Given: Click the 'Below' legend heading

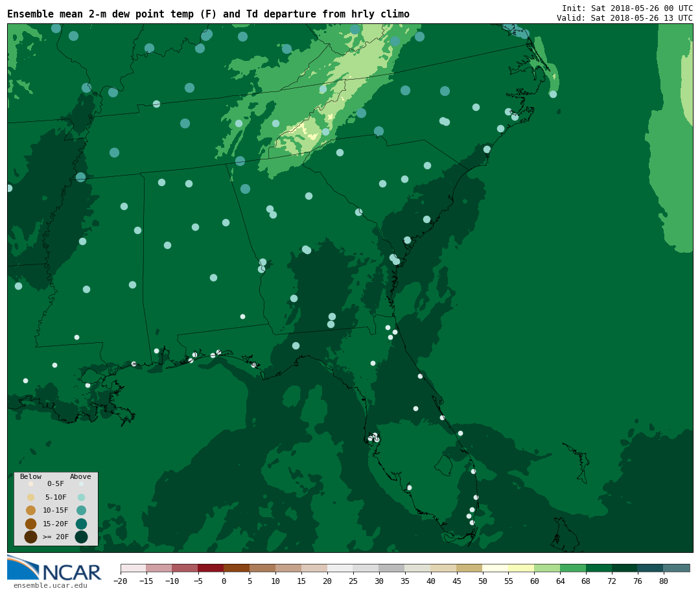Looking at the screenshot, I should (x=31, y=476).
